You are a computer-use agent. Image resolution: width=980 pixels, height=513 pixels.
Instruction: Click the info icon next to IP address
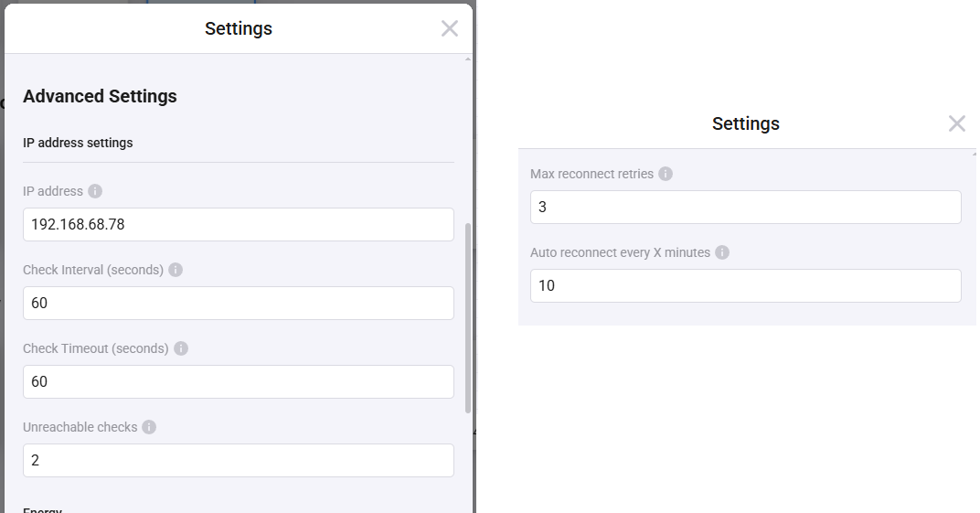tap(95, 191)
